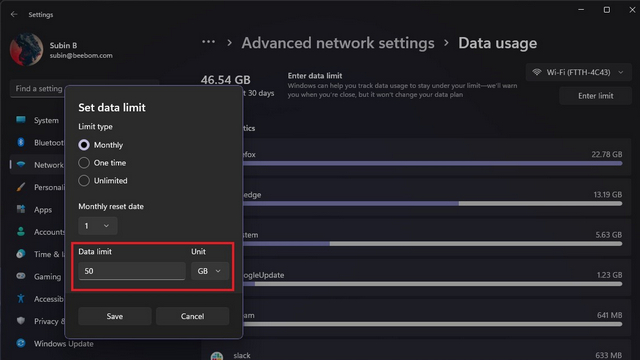Open breadcrumb ellipsis menu
The image size is (640, 360).
pyautogui.click(x=208, y=42)
